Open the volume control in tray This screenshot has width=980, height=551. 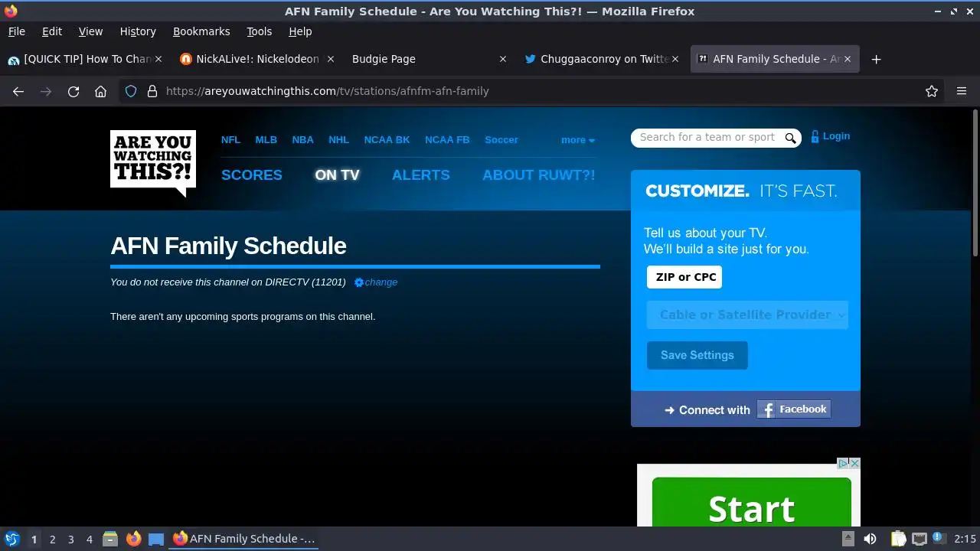[870, 539]
